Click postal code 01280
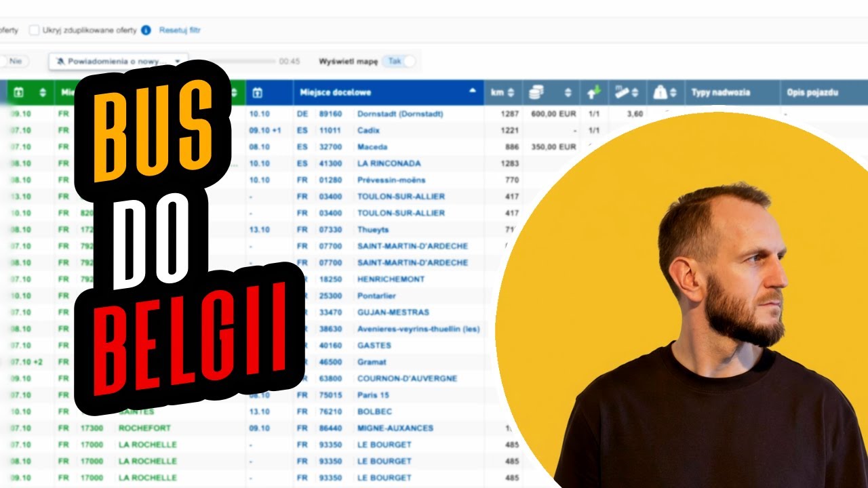This screenshot has height=488, width=868. pos(330,180)
